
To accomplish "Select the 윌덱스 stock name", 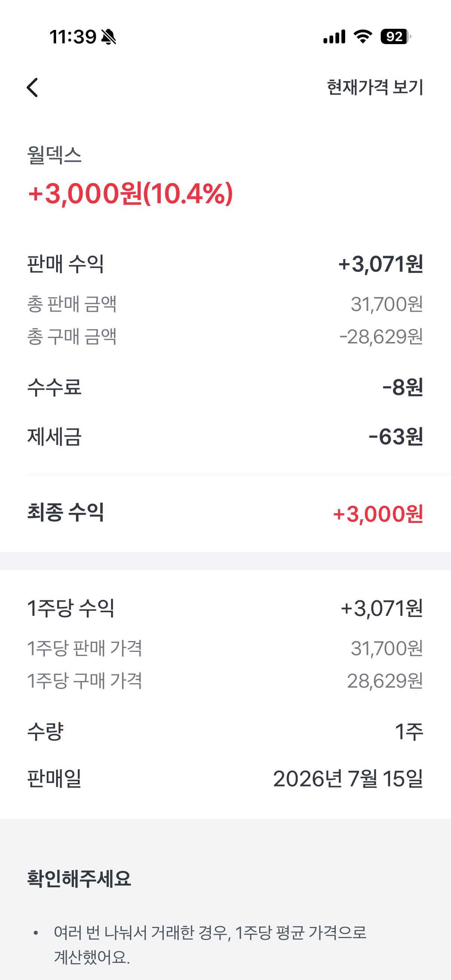I will (x=55, y=155).
